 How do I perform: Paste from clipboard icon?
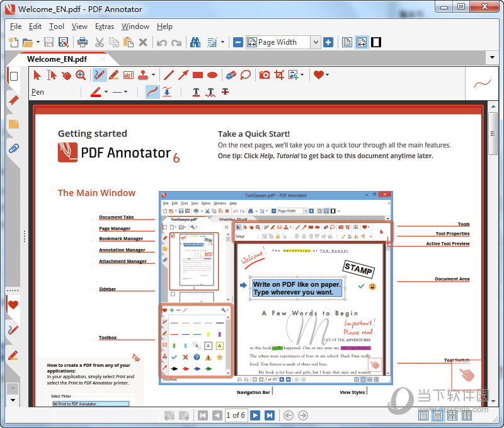click(129, 42)
